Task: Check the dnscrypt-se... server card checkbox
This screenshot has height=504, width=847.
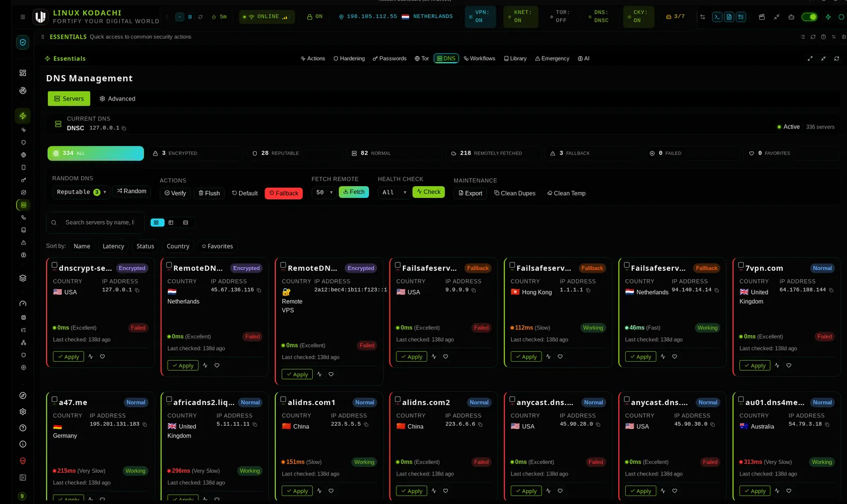Action: [55, 265]
